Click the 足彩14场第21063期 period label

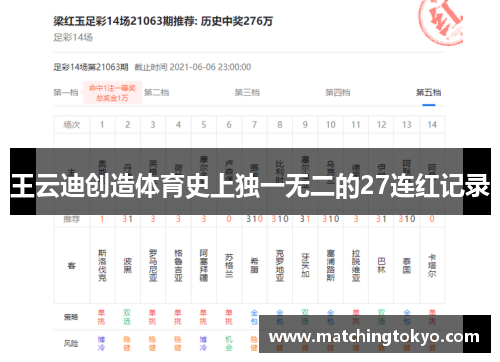[x=91, y=67]
